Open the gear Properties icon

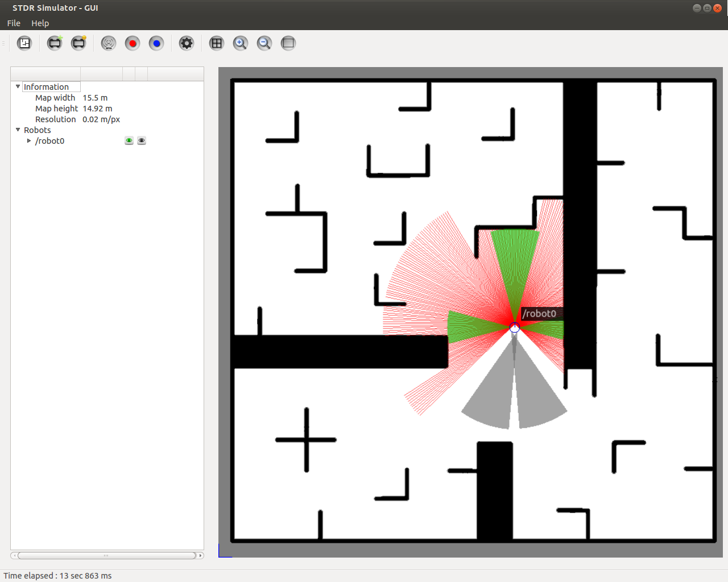click(x=187, y=43)
